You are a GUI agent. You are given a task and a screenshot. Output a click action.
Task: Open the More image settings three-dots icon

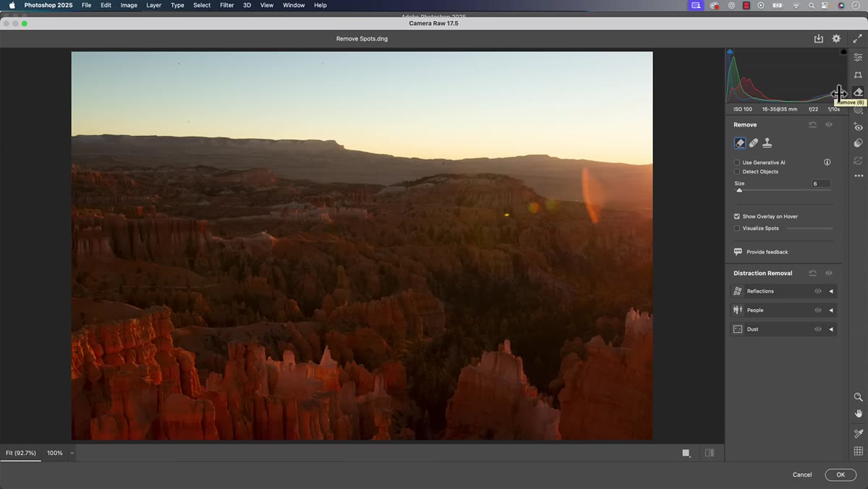pyautogui.click(x=858, y=176)
